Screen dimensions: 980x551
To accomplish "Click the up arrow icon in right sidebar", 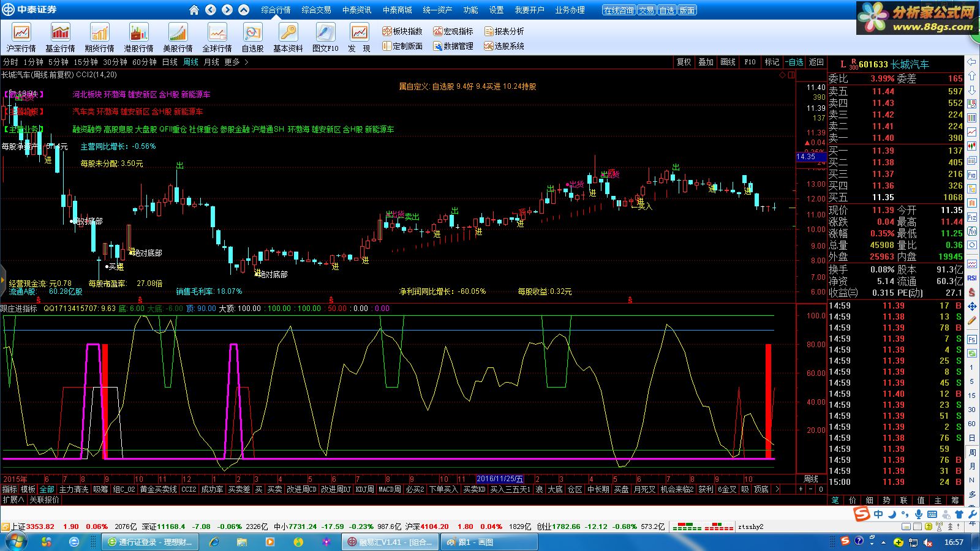I will tap(972, 76).
